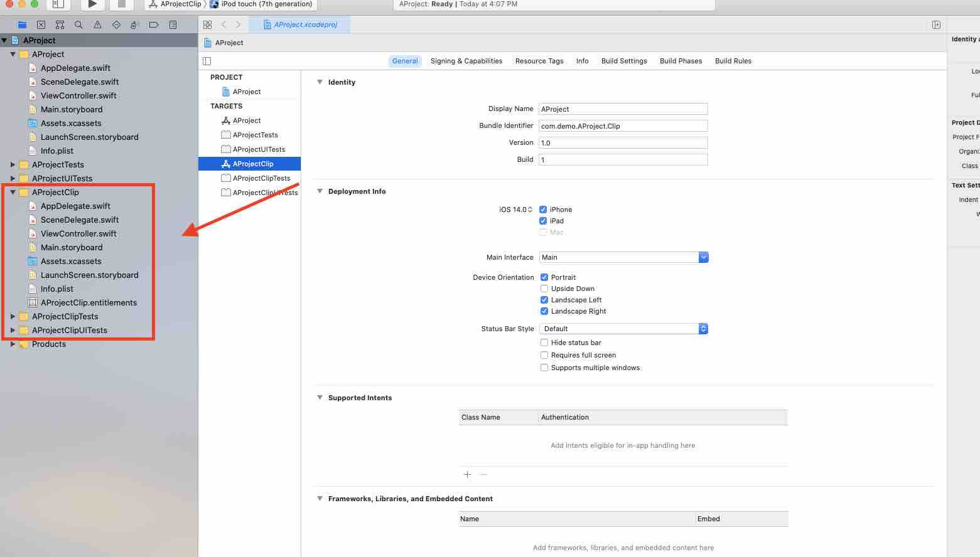The width and height of the screenshot is (980, 557).
Task: Collapse the AProjectClip folder in navigator
Action: tap(13, 192)
